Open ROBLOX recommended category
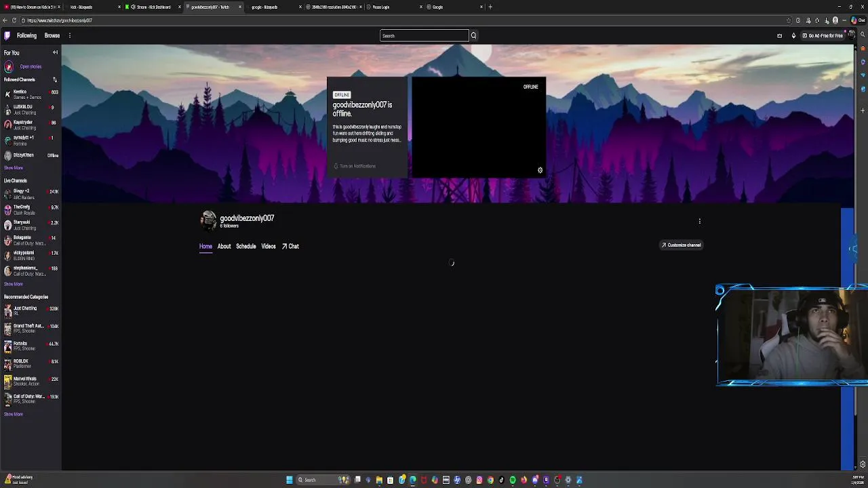The image size is (868, 488). click(x=31, y=363)
